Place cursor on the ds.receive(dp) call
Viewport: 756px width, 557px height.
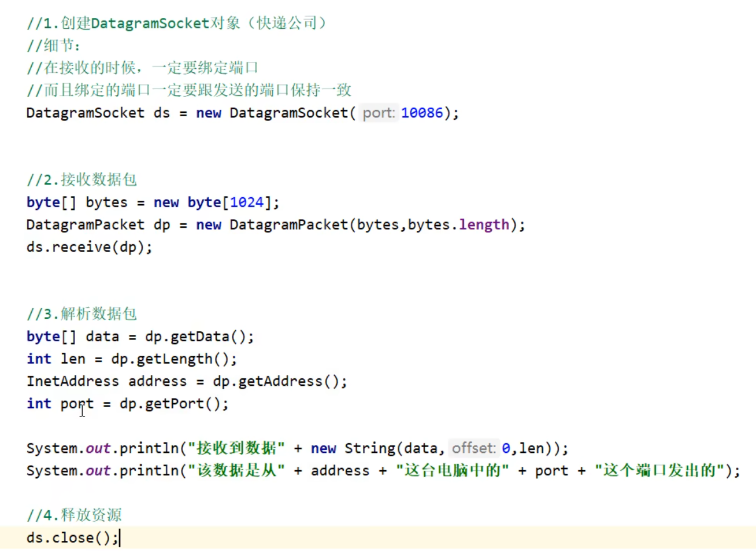pos(89,248)
